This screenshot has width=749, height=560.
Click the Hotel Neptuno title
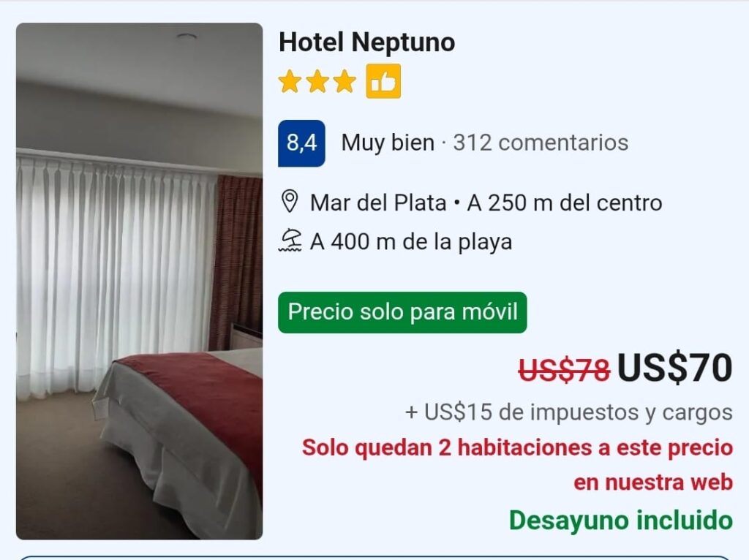coord(366,42)
